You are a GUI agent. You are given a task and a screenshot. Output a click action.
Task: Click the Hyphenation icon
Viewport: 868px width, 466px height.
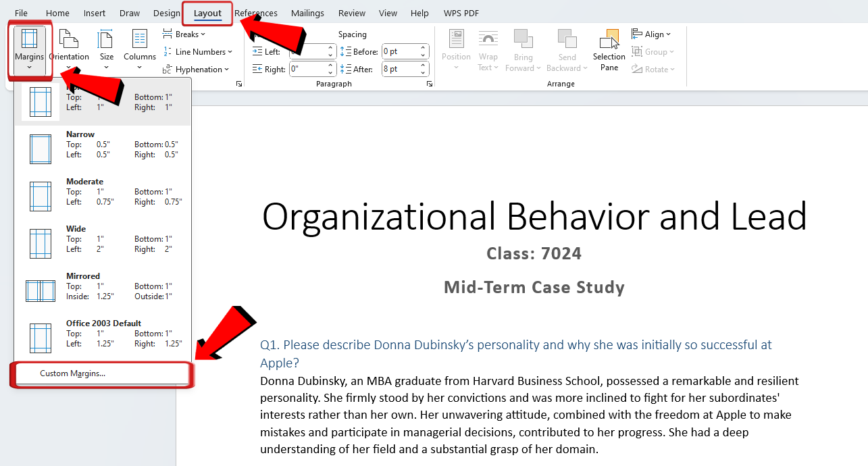196,69
